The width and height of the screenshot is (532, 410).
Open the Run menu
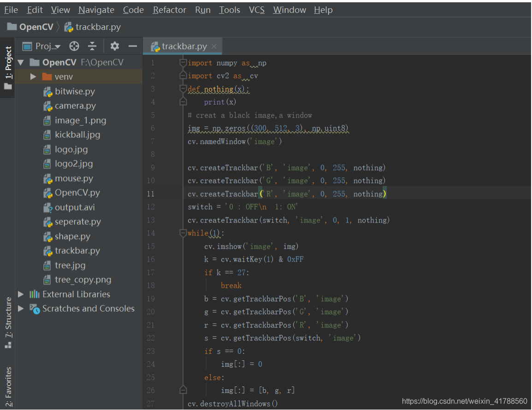[x=202, y=10]
